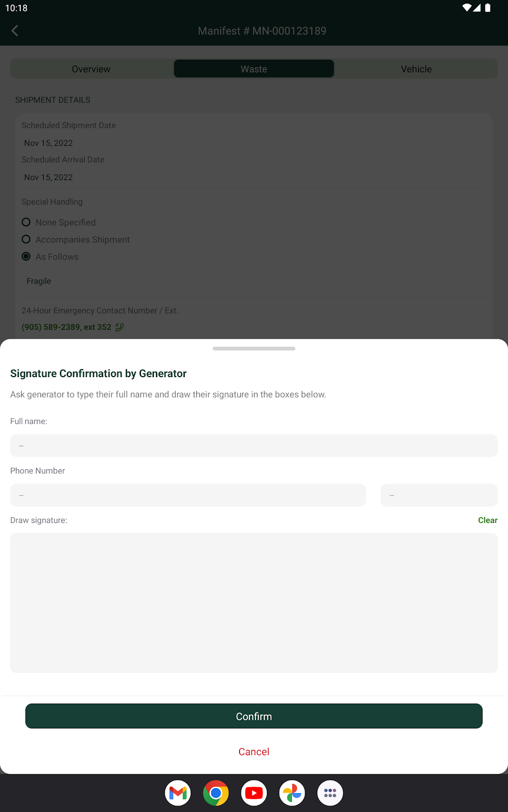Tap the phone call icon beside emergency number
The height and width of the screenshot is (812, 508).
120,327
